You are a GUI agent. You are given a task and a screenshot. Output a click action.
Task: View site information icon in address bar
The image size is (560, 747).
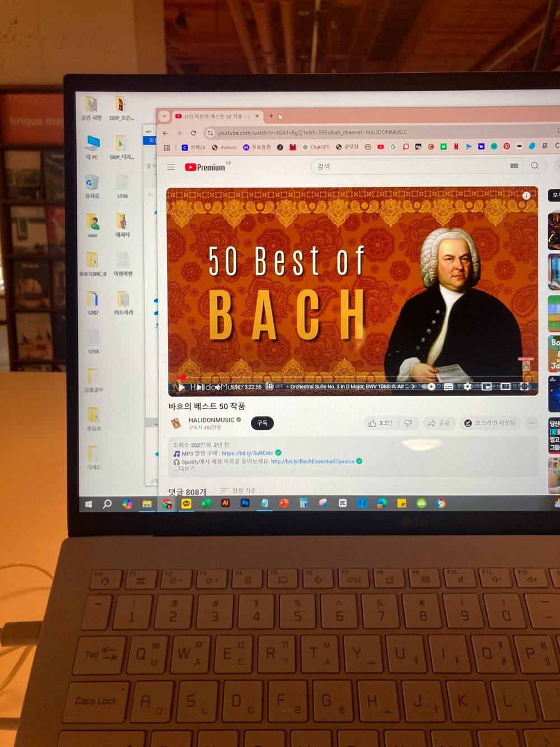tap(210, 133)
